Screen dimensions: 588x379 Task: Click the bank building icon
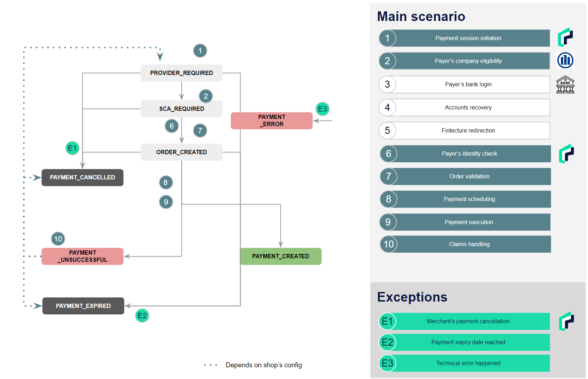565,85
